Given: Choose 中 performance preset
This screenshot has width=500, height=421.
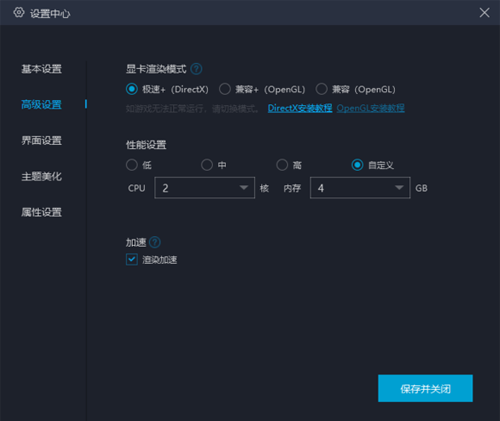Looking at the screenshot, I should 207,165.
